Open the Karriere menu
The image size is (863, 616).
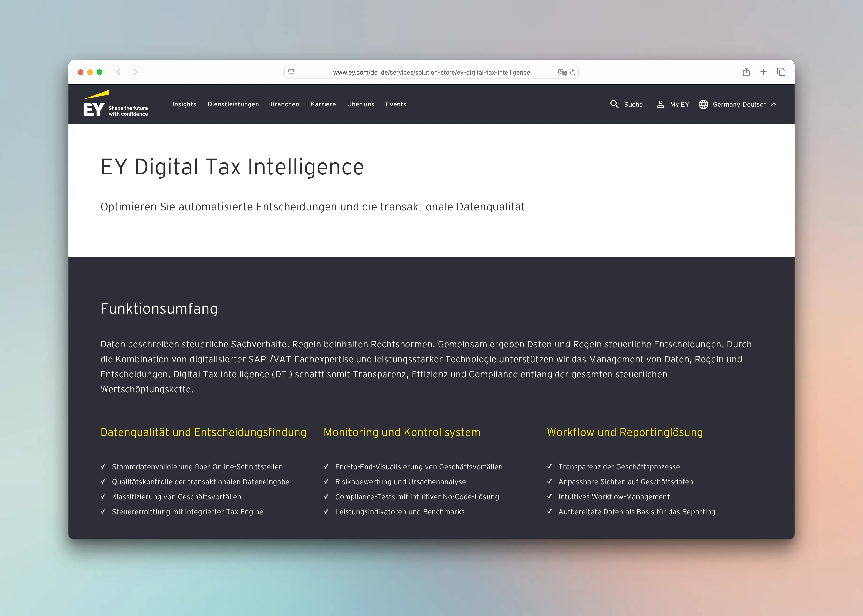pos(323,104)
